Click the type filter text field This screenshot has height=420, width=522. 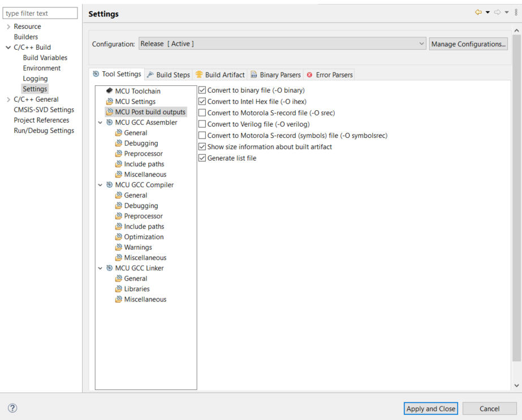click(x=40, y=14)
